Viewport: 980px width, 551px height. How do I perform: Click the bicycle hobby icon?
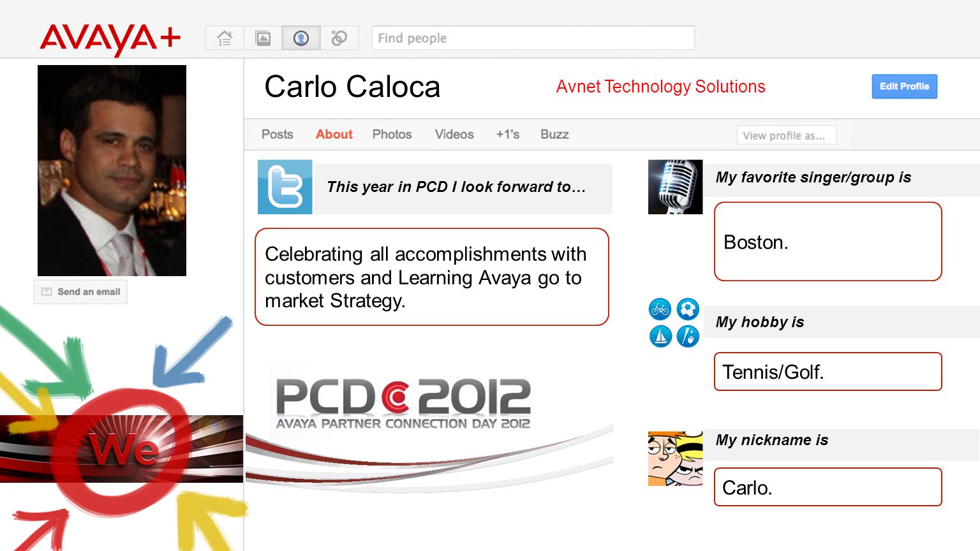pos(660,309)
